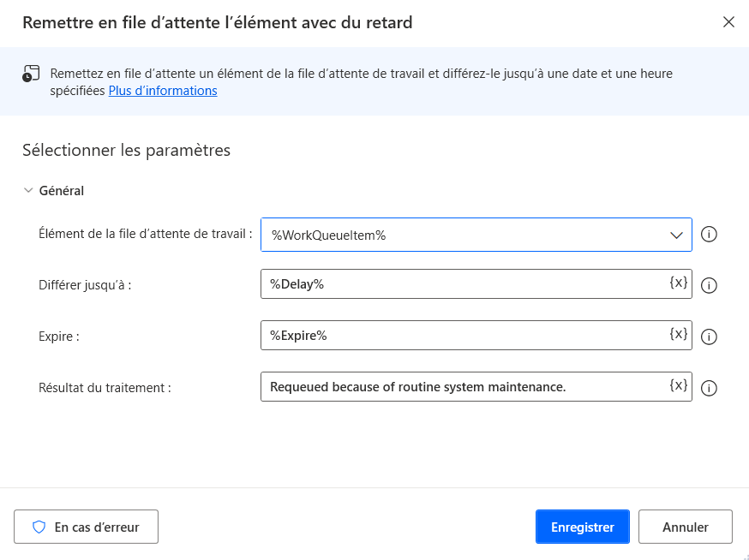Viewport: 749px width, 560px height.
Task: Focus the %Delay% input field
Action: tap(476, 284)
